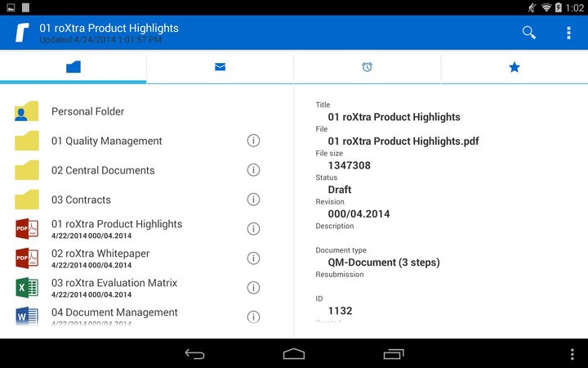Image resolution: width=588 pixels, height=368 pixels.
Task: Open the 03 Contracts folder
Action: click(81, 200)
